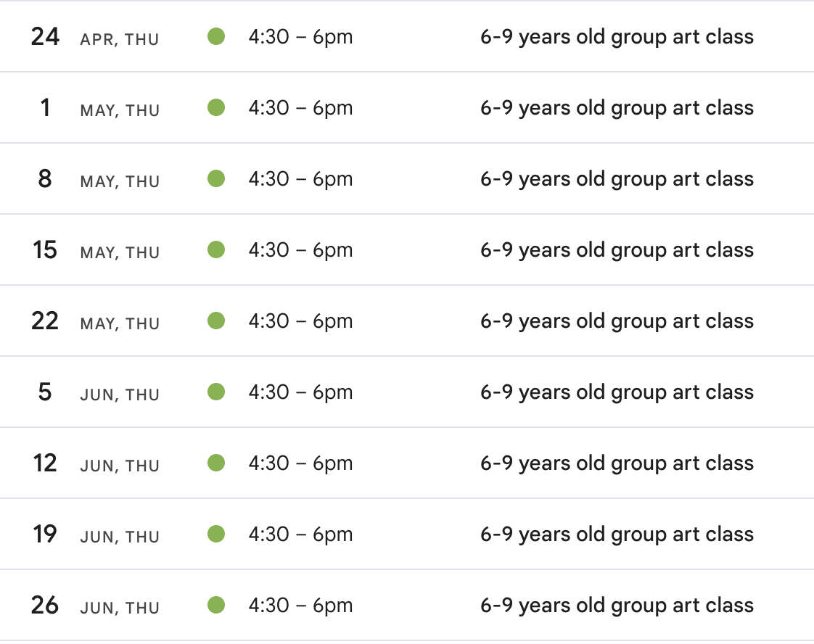This screenshot has width=814, height=644.
Task: Click the green dot for Apr 24 event
Action: point(216,36)
